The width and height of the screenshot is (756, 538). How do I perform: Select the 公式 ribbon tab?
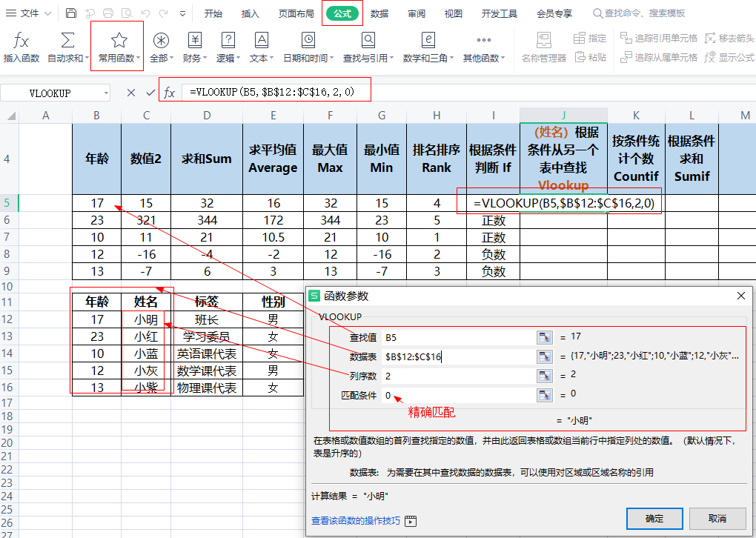342,13
